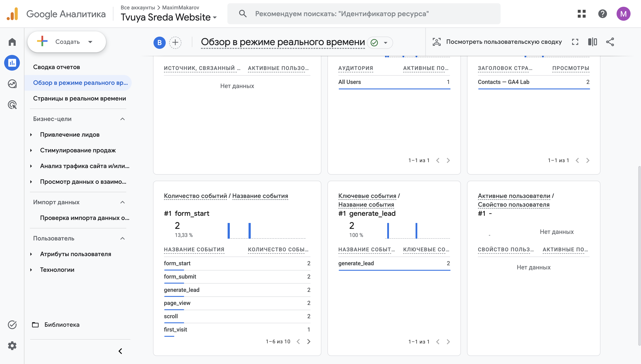The height and width of the screenshot is (364, 641).
Task: Collapse the Пользователь section
Action: pos(123,238)
